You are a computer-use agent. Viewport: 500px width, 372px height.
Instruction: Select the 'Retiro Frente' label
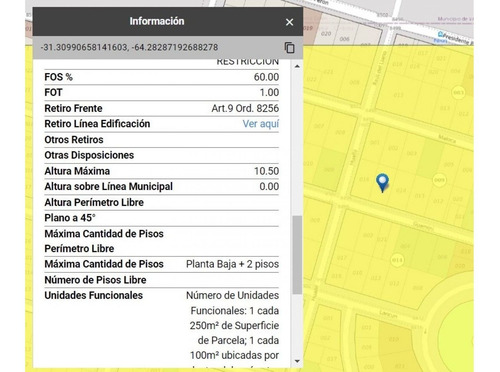[x=73, y=108]
